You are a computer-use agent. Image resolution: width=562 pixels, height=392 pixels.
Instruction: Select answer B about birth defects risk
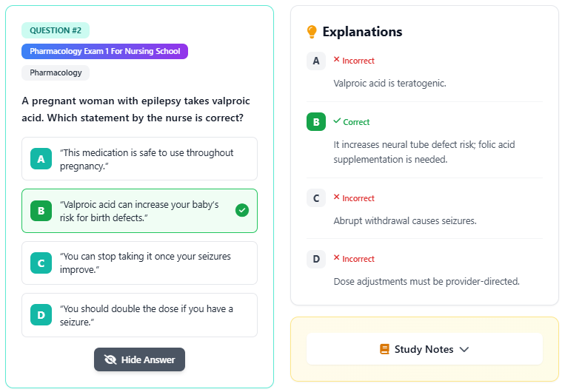[140, 211]
